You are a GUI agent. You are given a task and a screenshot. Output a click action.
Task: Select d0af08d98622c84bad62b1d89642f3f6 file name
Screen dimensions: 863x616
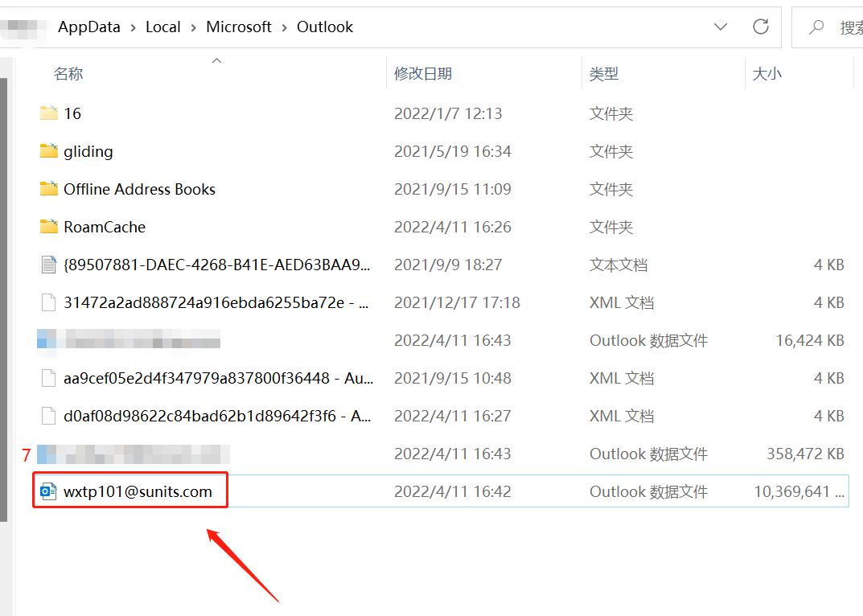[x=217, y=417]
